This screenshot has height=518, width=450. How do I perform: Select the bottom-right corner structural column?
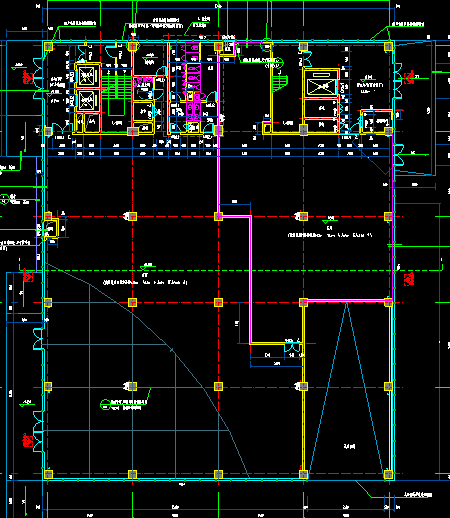pos(388,474)
